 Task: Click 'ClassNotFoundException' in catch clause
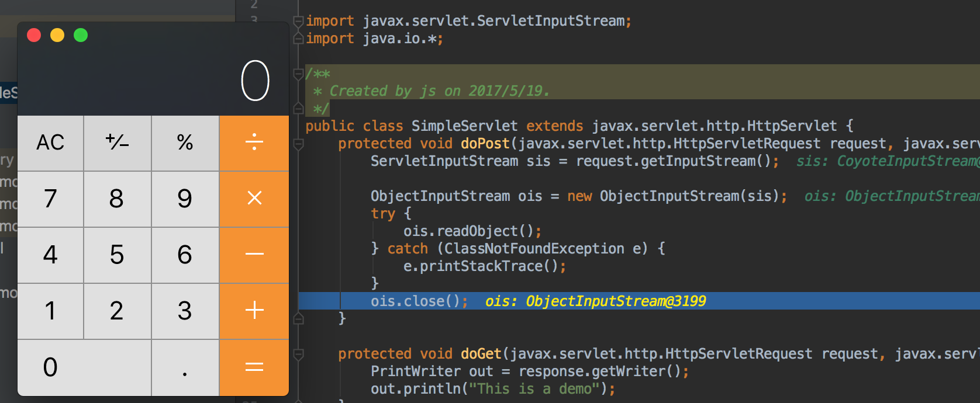pos(534,249)
